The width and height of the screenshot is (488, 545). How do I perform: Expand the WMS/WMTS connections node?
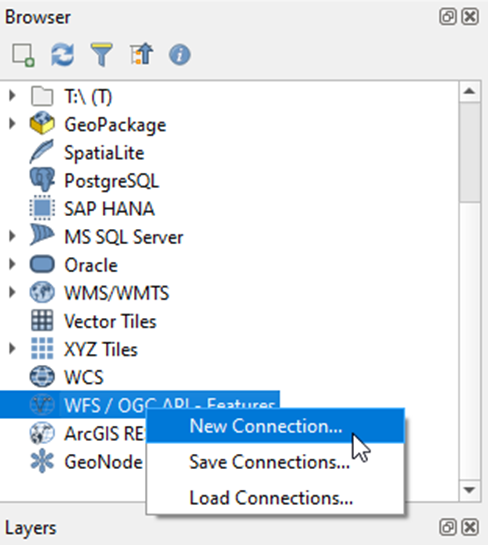coord(12,292)
